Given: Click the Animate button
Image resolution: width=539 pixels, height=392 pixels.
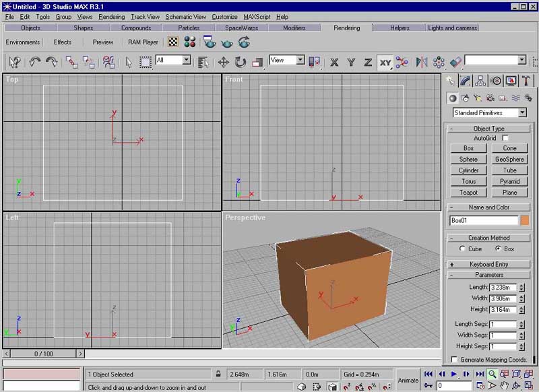Looking at the screenshot, I should [408, 380].
